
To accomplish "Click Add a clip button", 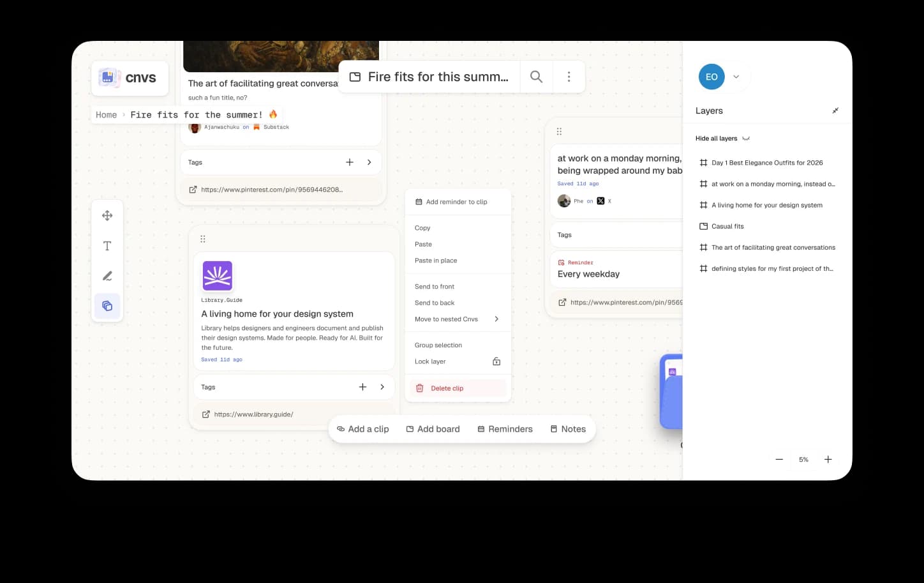I will tap(362, 429).
